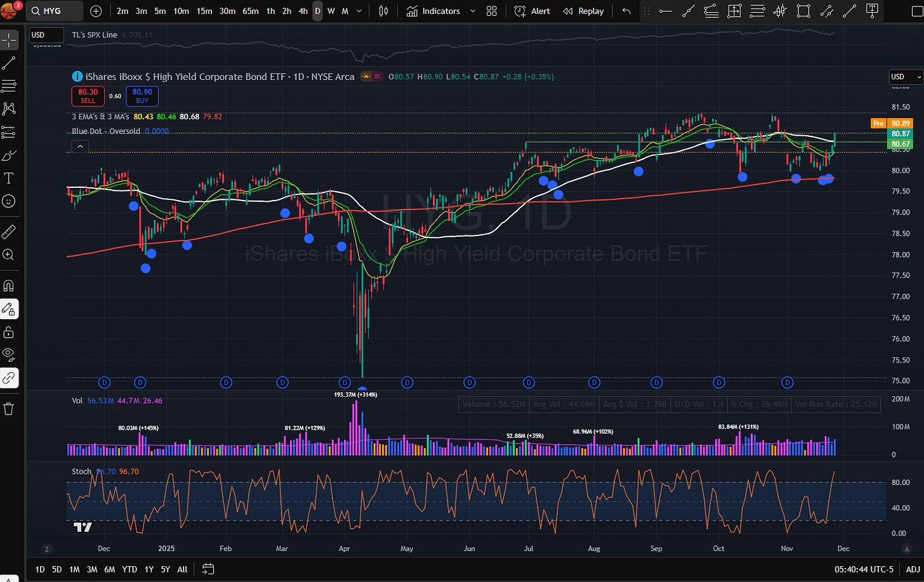Open the USD currency dropdown on price axis
The width and height of the screenshot is (924, 582).
(x=906, y=77)
